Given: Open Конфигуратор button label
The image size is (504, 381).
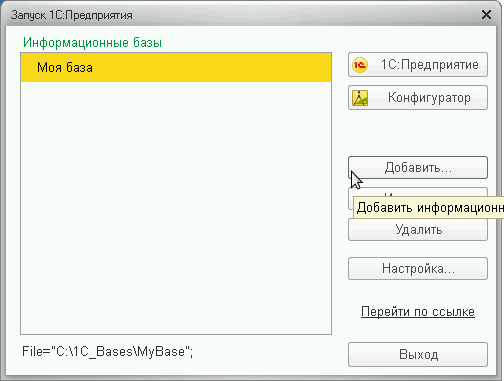Looking at the screenshot, I should click(x=429, y=98).
